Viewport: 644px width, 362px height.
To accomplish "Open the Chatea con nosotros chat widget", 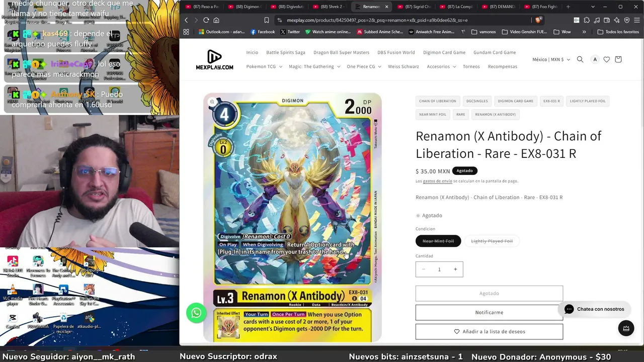I will click(594, 309).
